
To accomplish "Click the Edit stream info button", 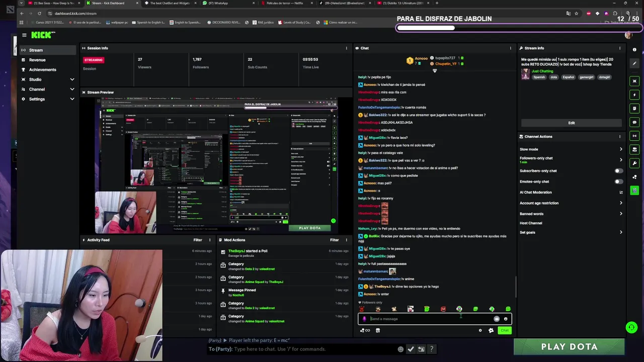I will (x=571, y=123).
